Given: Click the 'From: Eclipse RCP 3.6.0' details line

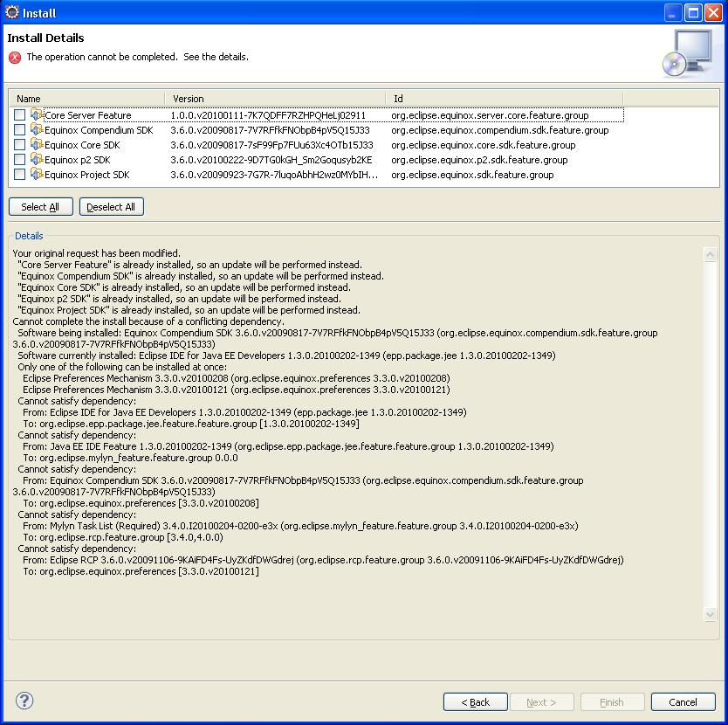Looking at the screenshot, I should (x=323, y=560).
